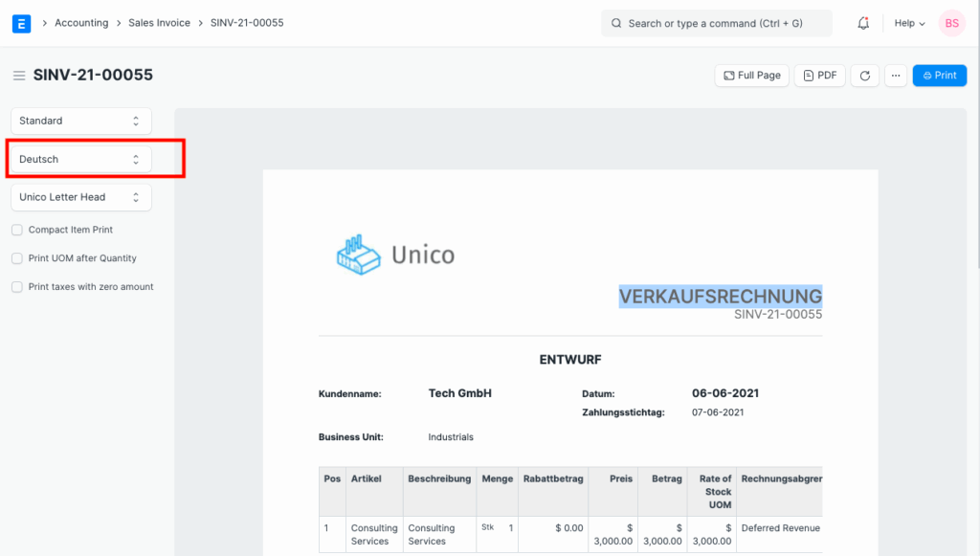Open the Unico Letter Head dropdown
The height and width of the screenshot is (556, 980).
click(80, 197)
